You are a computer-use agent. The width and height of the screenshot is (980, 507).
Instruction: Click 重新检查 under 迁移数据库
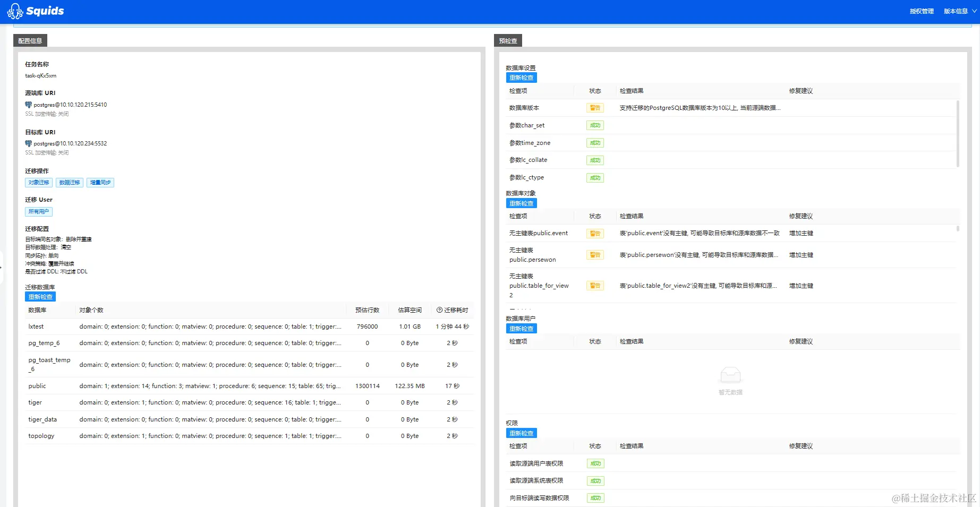(x=40, y=297)
